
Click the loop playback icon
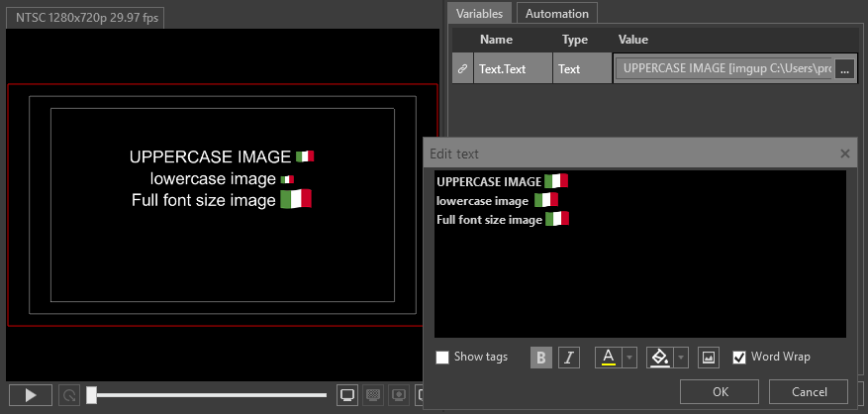click(69, 395)
